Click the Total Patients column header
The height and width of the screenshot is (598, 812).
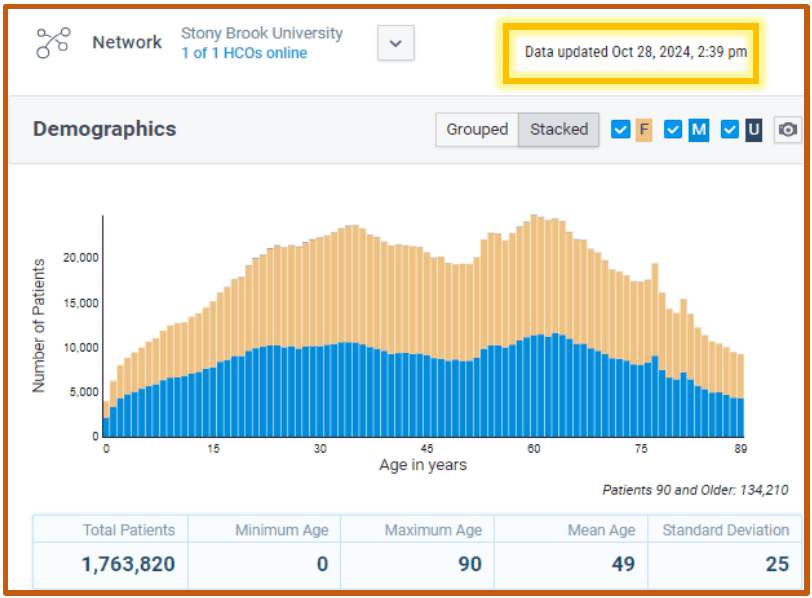[x=129, y=530]
